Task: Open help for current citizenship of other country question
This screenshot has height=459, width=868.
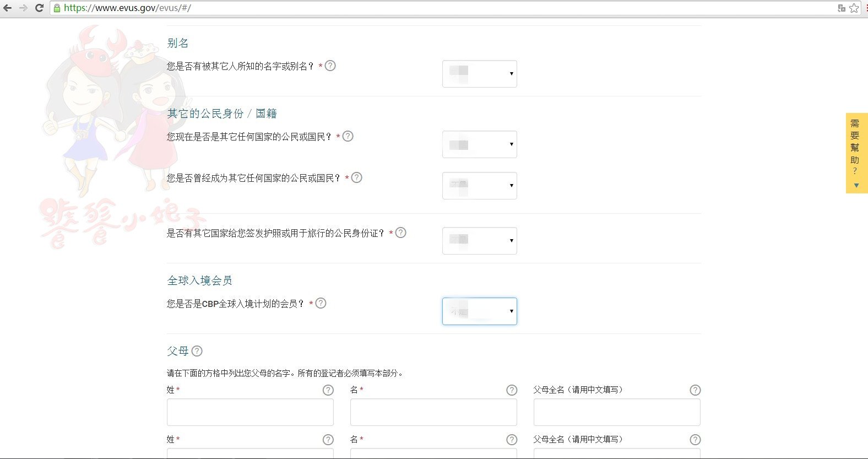Action: point(348,136)
